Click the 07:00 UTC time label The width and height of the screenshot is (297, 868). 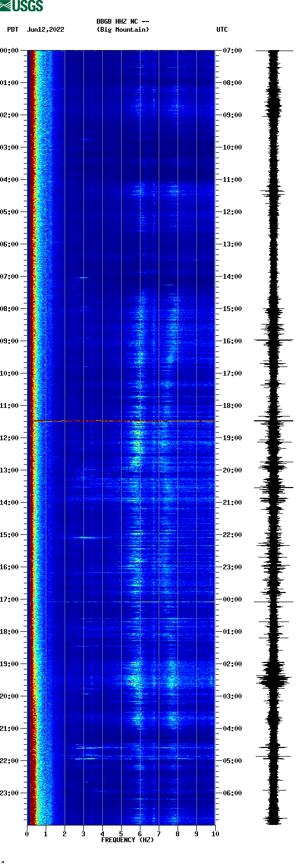pyautogui.click(x=232, y=51)
